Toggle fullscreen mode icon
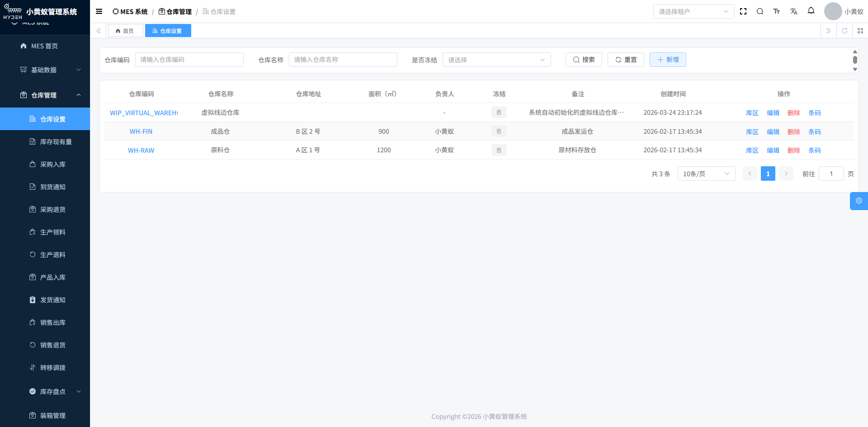Viewport: 868px width, 427px height. 743,11
